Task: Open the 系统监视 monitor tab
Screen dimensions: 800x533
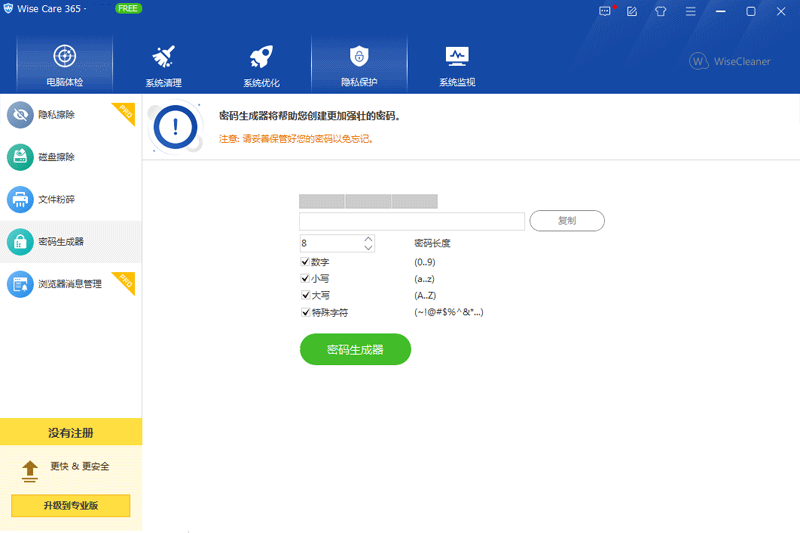Action: pos(457,64)
